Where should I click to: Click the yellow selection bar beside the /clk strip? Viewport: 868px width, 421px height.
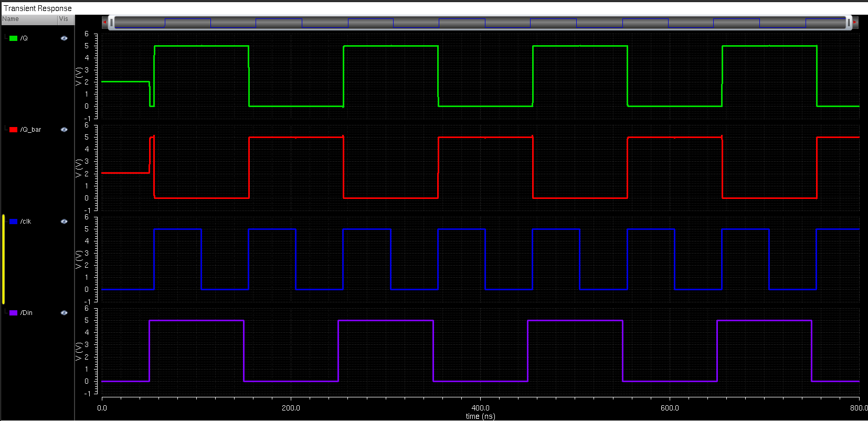tap(3, 259)
